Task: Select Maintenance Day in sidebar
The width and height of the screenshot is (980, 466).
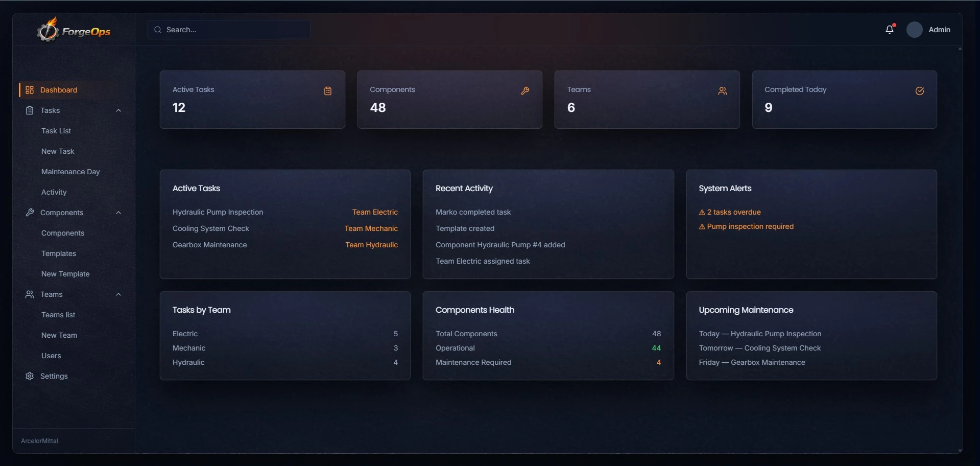Action: click(x=70, y=172)
